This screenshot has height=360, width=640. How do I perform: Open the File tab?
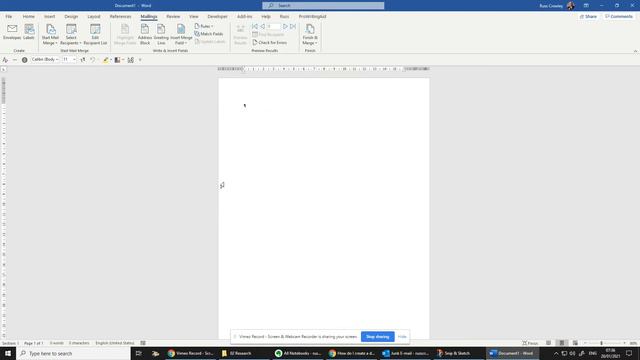[9, 16]
